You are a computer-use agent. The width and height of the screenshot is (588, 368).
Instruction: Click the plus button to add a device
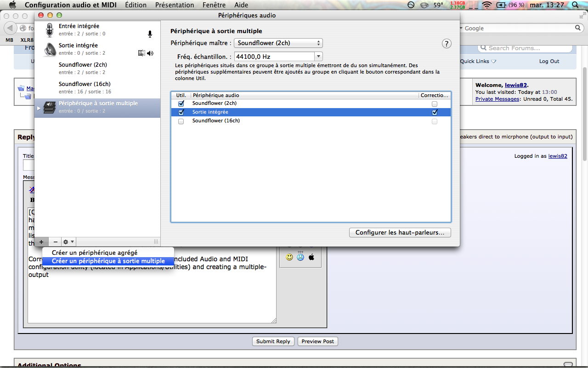pyautogui.click(x=41, y=241)
